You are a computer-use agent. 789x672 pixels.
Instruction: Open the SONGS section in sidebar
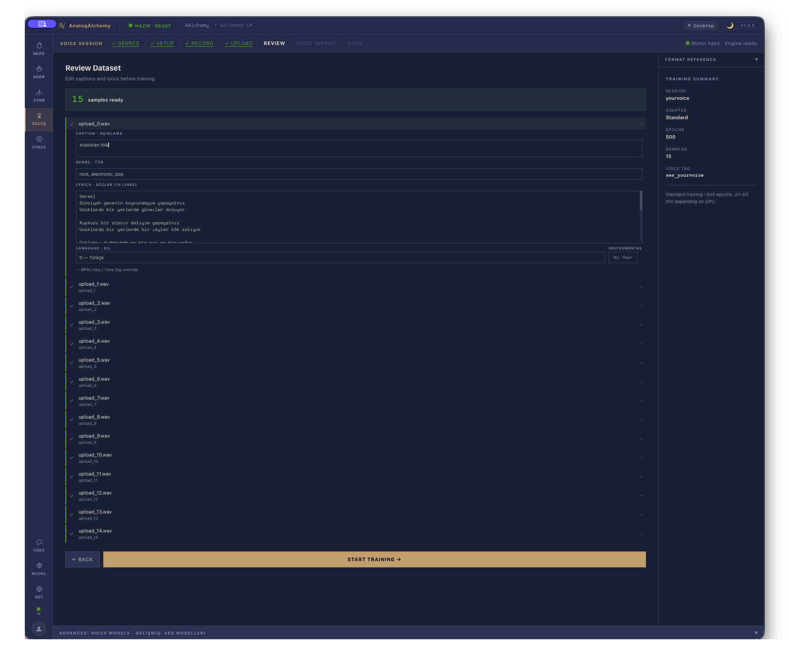point(39,142)
